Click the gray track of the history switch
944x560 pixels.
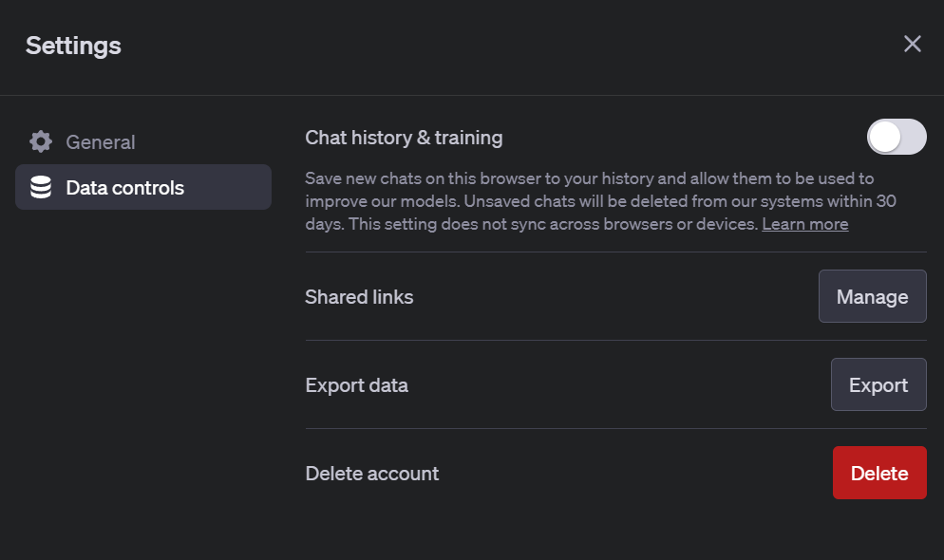pyautogui.click(x=914, y=138)
